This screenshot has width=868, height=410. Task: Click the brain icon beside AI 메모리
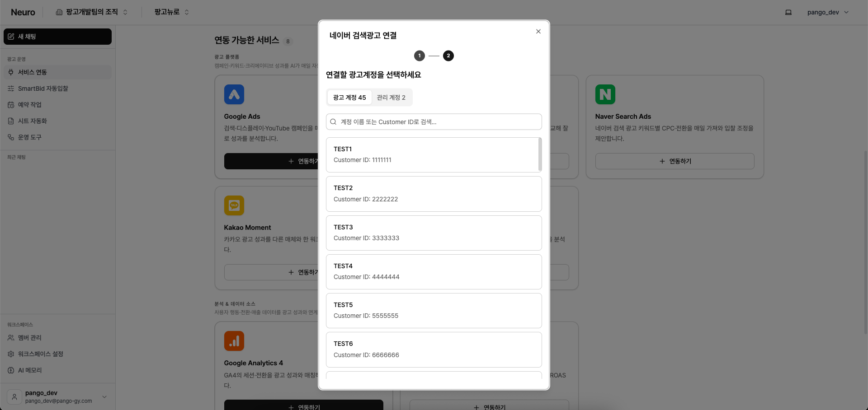coord(11,370)
